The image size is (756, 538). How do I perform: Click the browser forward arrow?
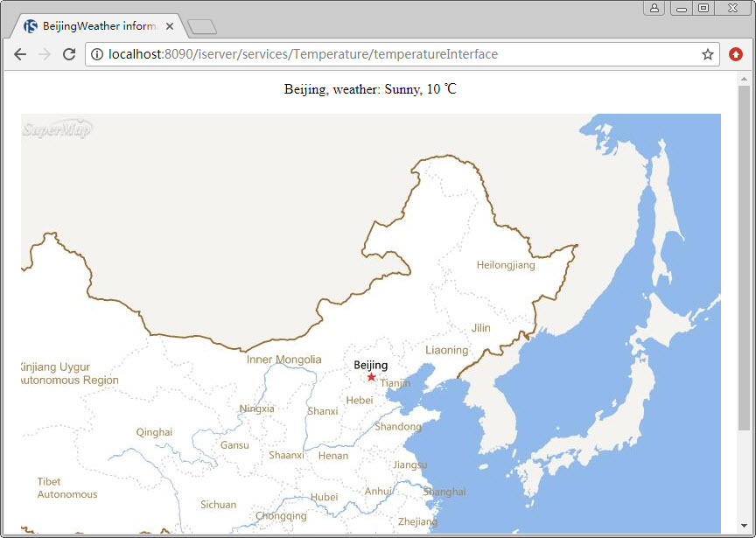pyautogui.click(x=45, y=54)
